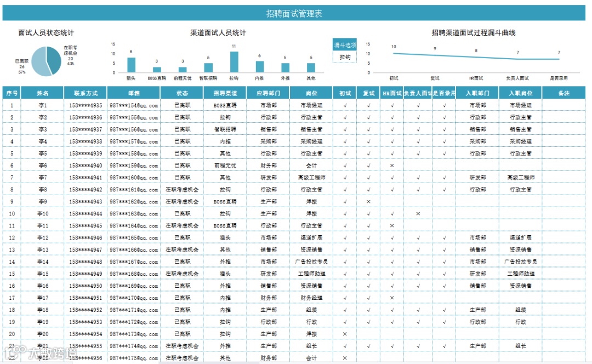Click the 工程师助理 入职岗位 cell in row 李15
This screenshot has height=364, width=592.
(521, 274)
